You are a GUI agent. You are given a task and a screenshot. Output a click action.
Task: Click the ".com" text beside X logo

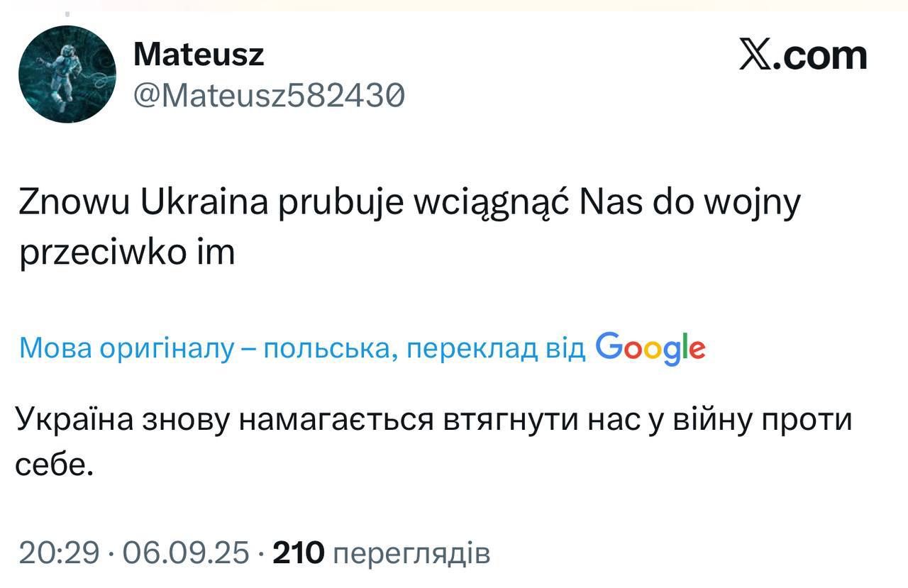coord(820,55)
